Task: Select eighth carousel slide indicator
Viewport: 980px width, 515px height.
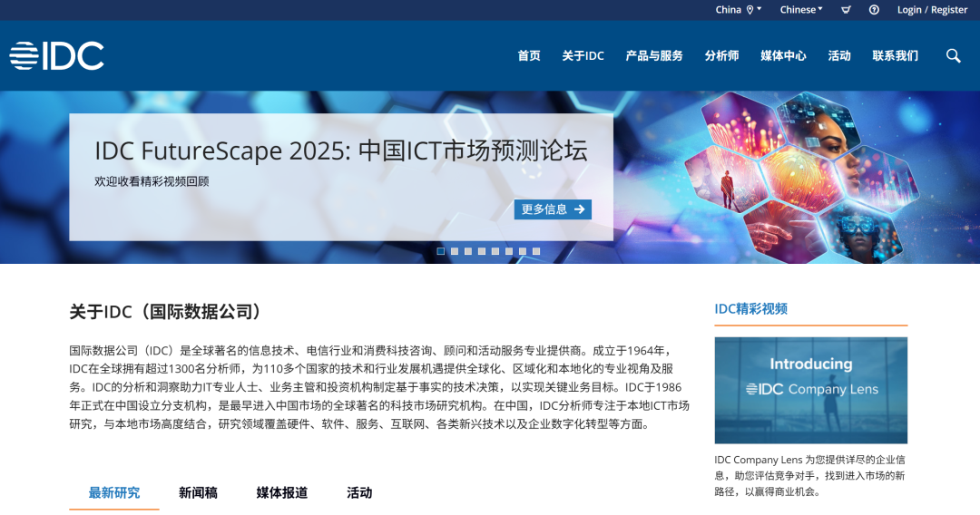Action: [536, 251]
